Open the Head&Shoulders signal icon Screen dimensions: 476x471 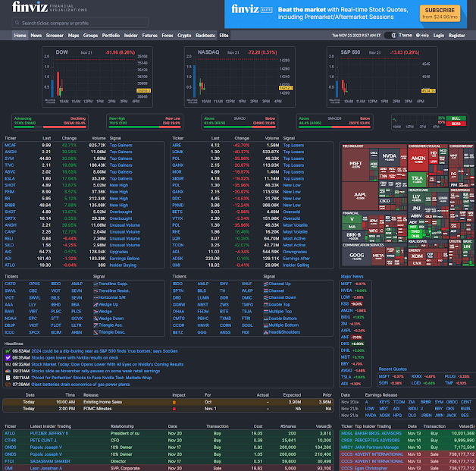point(266,332)
